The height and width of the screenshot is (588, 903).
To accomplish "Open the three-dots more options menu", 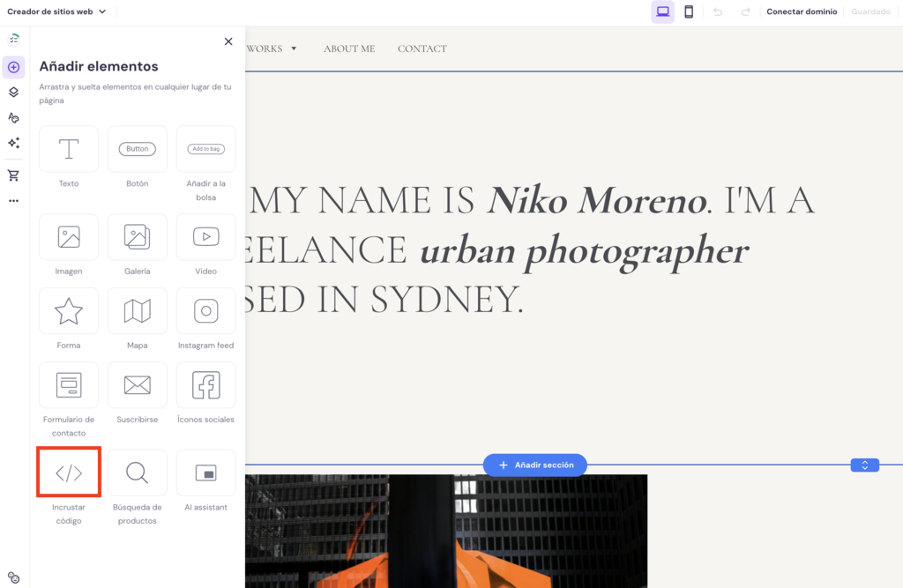I will [13, 201].
